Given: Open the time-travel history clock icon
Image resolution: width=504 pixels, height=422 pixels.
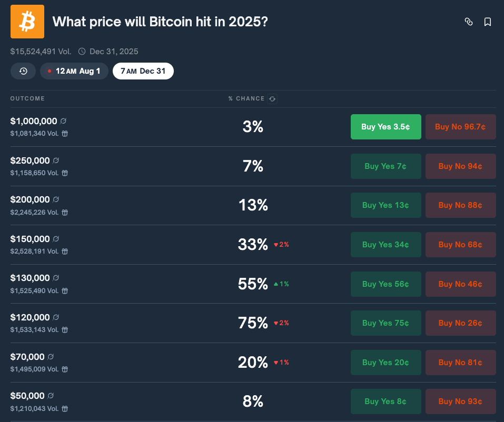Looking at the screenshot, I should point(23,71).
